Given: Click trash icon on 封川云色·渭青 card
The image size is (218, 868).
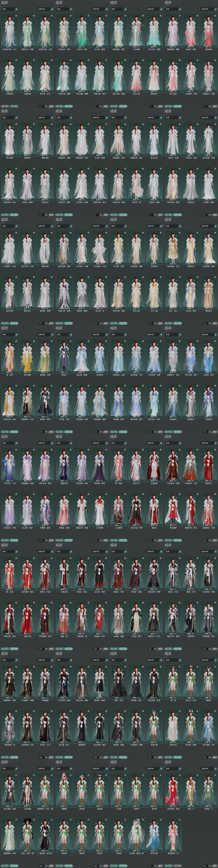Looking at the screenshot, I should tap(161, 16).
